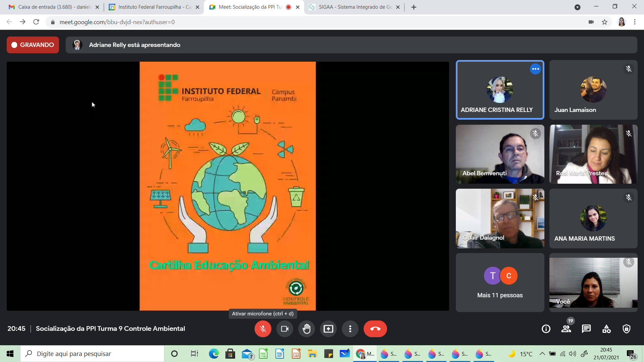Click the Windows taskbar search field
The width and height of the screenshot is (644, 362).
click(92, 354)
